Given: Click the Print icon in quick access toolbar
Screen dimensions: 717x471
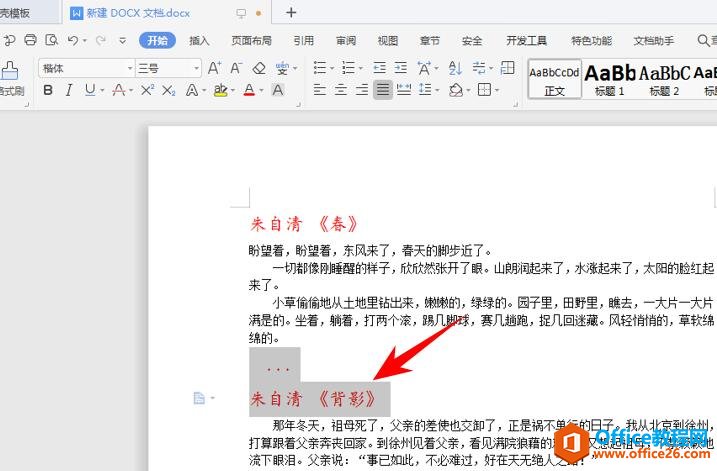Looking at the screenshot, I should coord(30,40).
